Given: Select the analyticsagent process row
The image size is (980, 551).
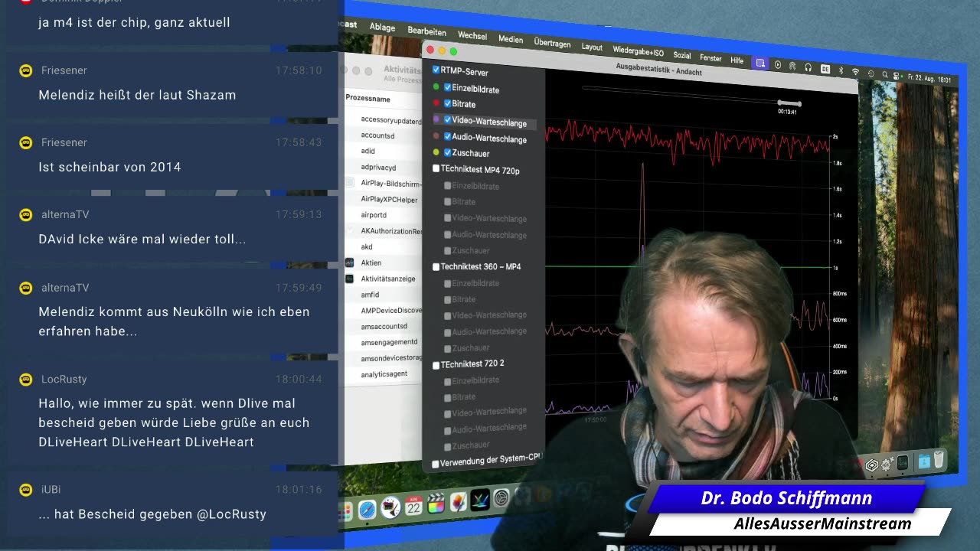Looking at the screenshot, I should click(x=383, y=374).
